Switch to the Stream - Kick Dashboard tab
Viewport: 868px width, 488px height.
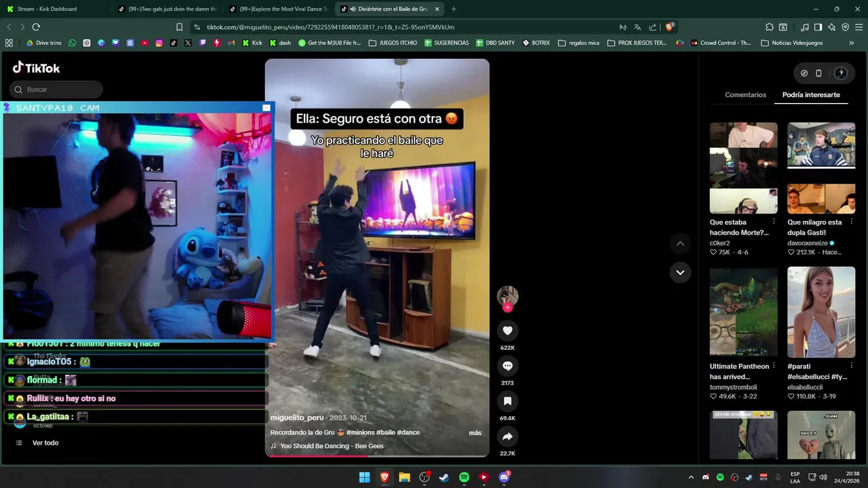54,9
